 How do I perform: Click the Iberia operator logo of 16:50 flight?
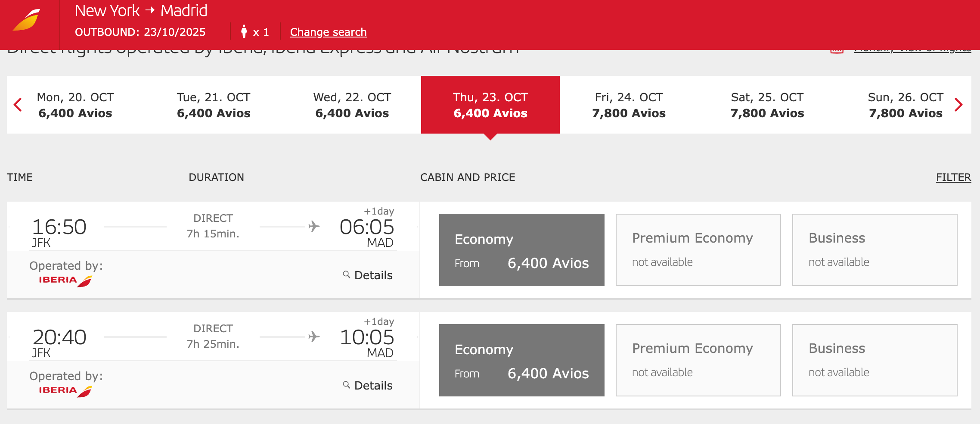pyautogui.click(x=65, y=281)
